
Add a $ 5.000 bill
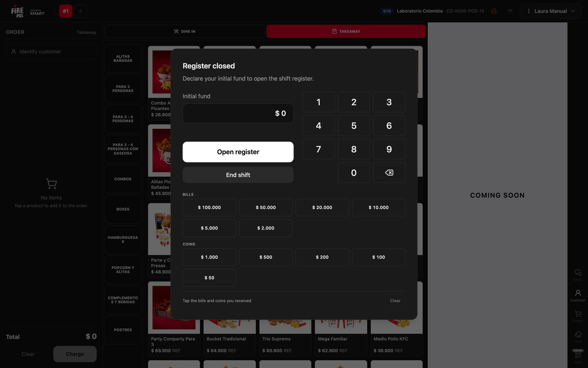click(209, 228)
